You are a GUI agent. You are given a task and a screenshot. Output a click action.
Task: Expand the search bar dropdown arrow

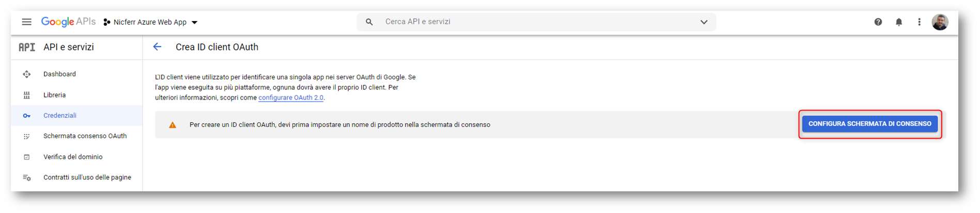click(704, 22)
